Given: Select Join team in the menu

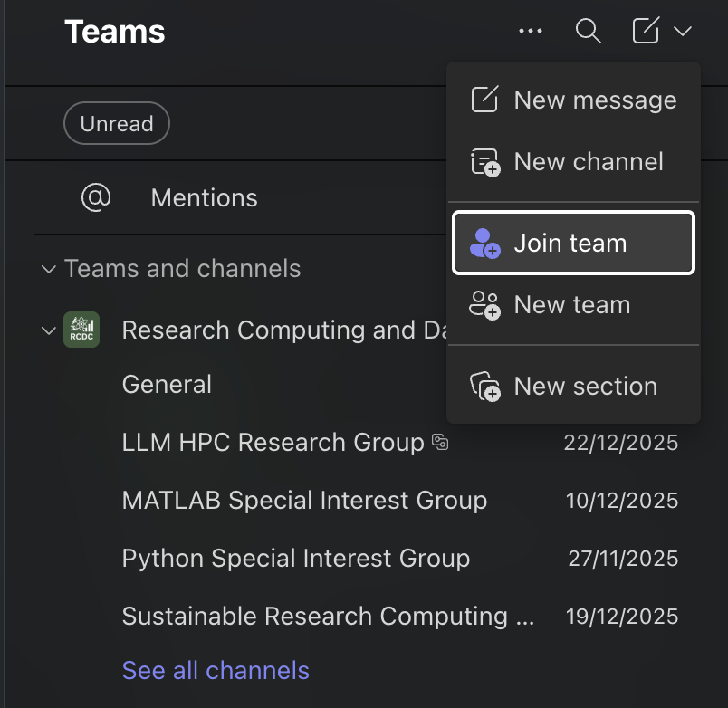Looking at the screenshot, I should [x=573, y=244].
